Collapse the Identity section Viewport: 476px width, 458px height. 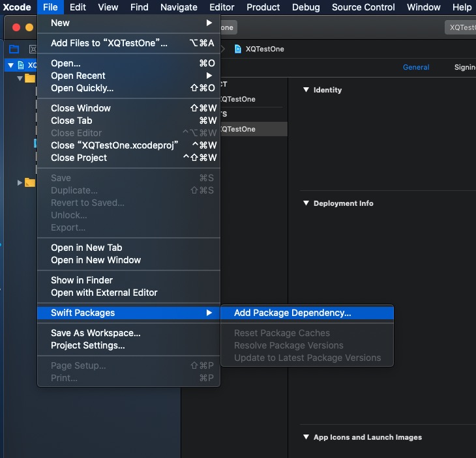pyautogui.click(x=306, y=89)
